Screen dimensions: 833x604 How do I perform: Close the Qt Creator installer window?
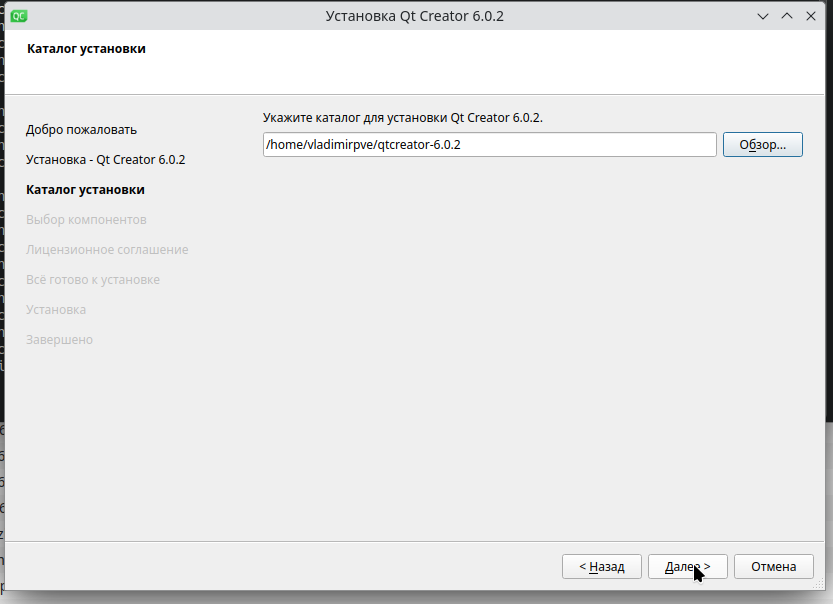coord(810,16)
